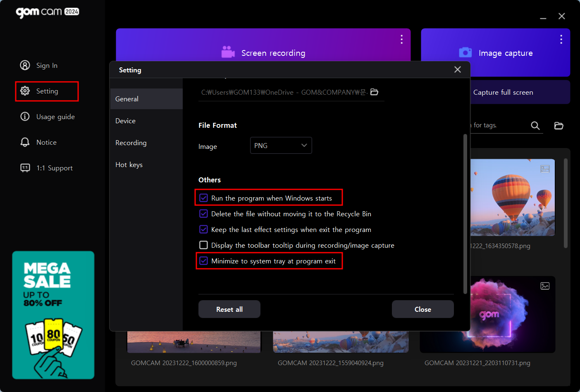The image size is (580, 392).
Task: Switch to the Recording settings tab
Action: click(131, 143)
